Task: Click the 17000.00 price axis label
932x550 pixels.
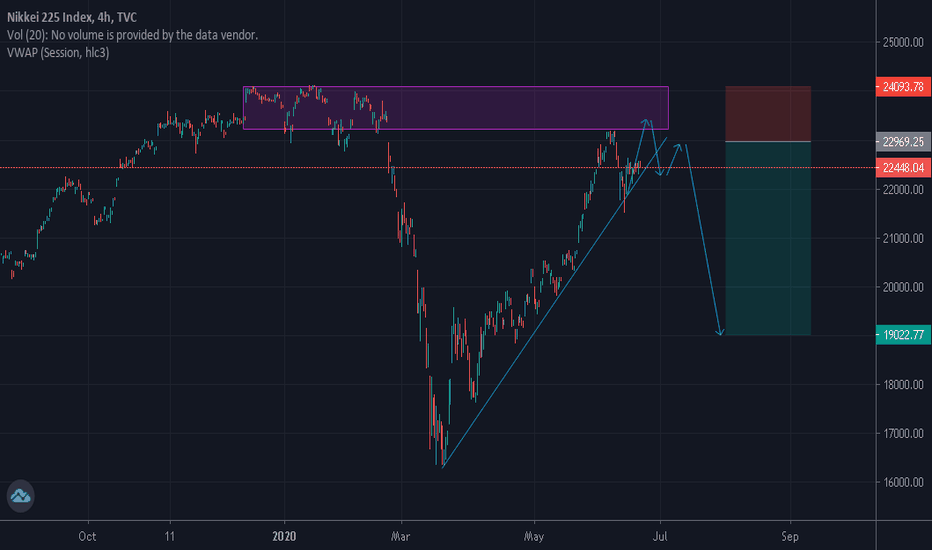Action: point(903,433)
